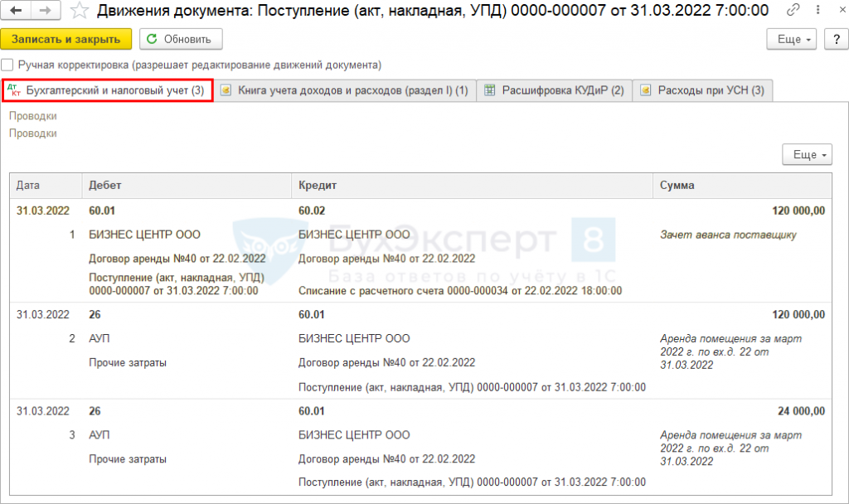Open the top Еще dropdown menu
Viewport: 849px width, 504px height.
[791, 39]
